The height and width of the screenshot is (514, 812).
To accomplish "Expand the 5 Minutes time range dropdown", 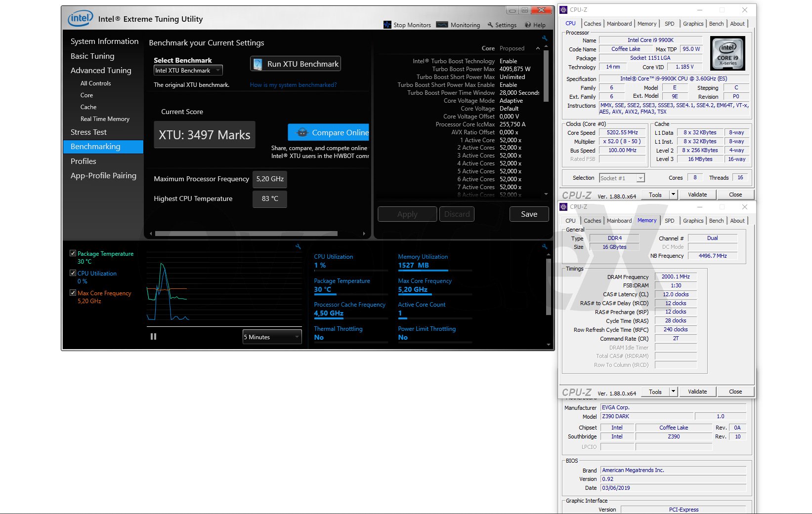I will pos(272,337).
